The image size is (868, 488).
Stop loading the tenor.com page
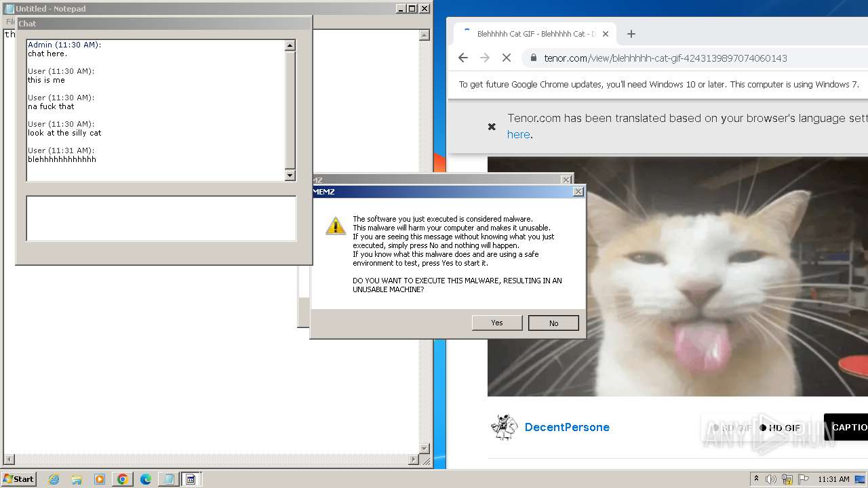(x=507, y=58)
